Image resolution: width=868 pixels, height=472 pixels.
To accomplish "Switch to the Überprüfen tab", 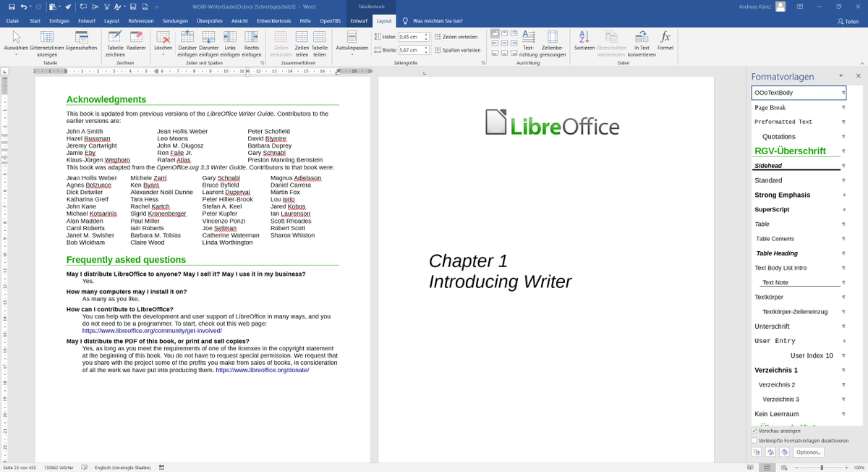I will pyautogui.click(x=210, y=21).
